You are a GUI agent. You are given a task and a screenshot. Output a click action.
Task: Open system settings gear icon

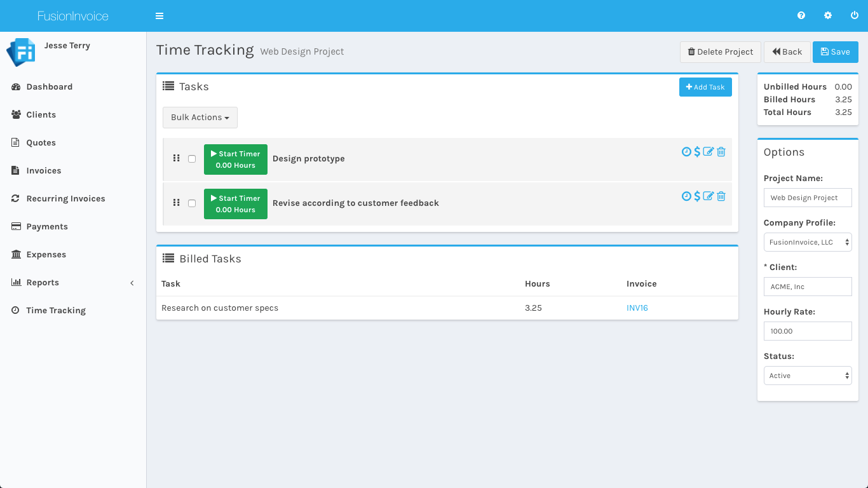828,16
